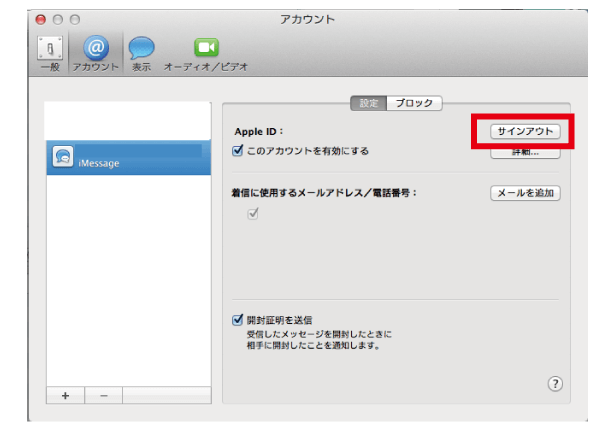Click the サインアウト button
This screenshot has width=615, height=428.
(x=525, y=131)
